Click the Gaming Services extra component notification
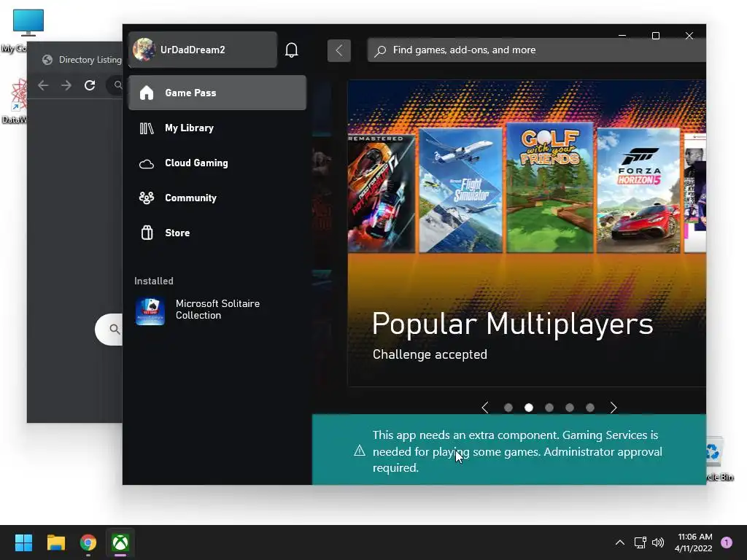The image size is (747, 560). [x=508, y=450]
